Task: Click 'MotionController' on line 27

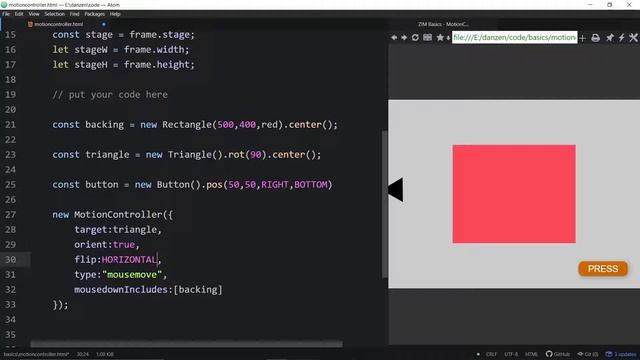Action: pyautogui.click(x=118, y=215)
